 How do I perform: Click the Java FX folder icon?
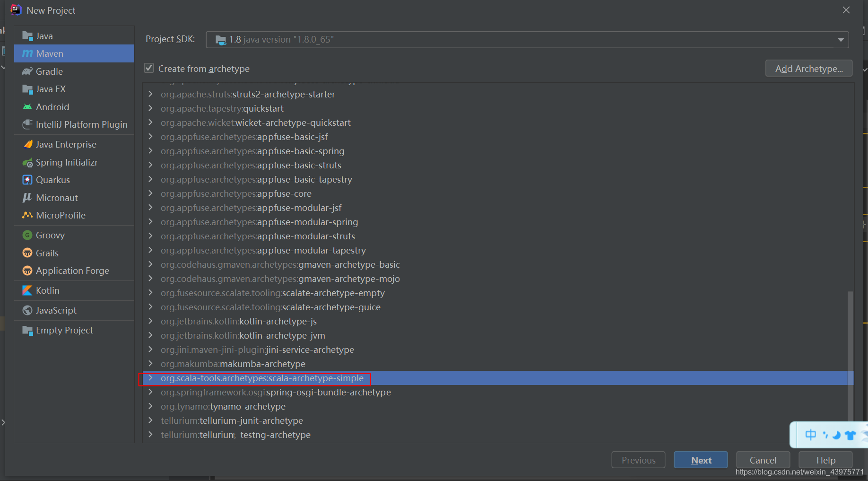[x=27, y=89]
